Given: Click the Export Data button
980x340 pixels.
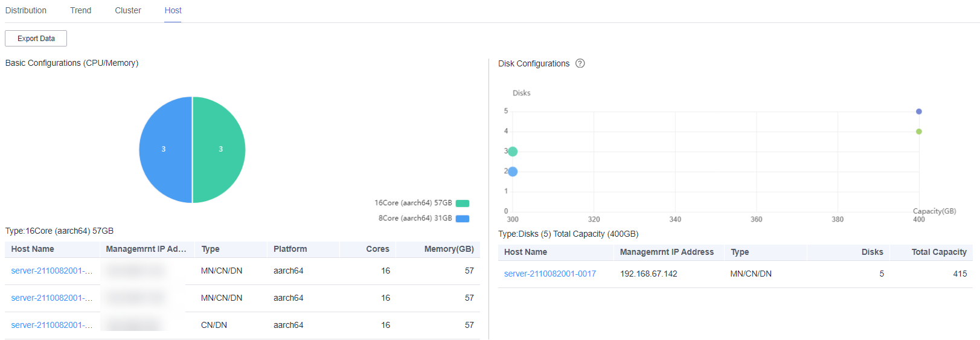Looking at the screenshot, I should [x=36, y=38].
